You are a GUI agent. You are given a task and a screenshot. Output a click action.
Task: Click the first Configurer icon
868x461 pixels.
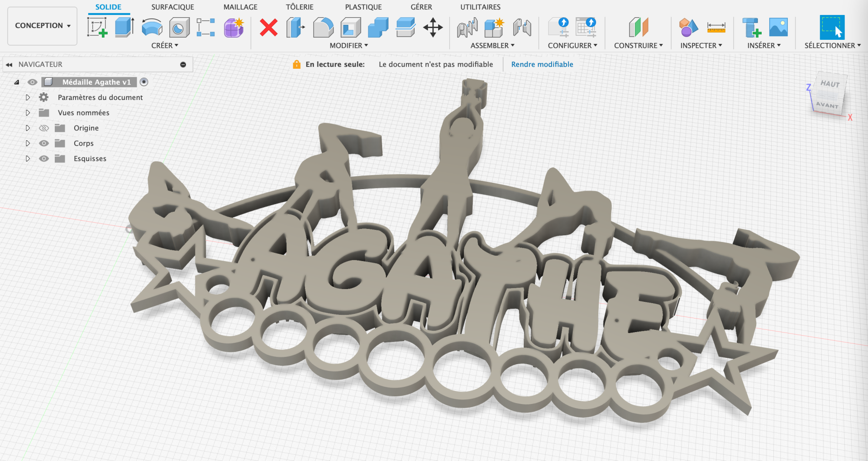[x=558, y=27]
